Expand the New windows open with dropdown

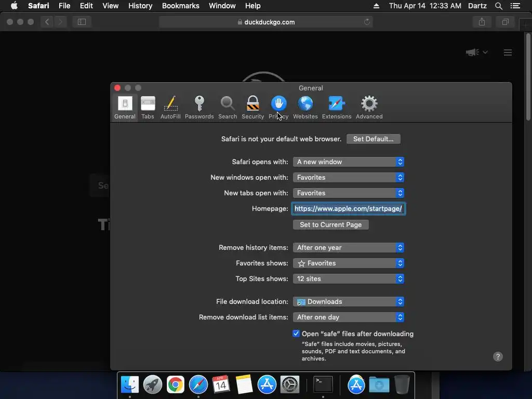click(x=349, y=178)
